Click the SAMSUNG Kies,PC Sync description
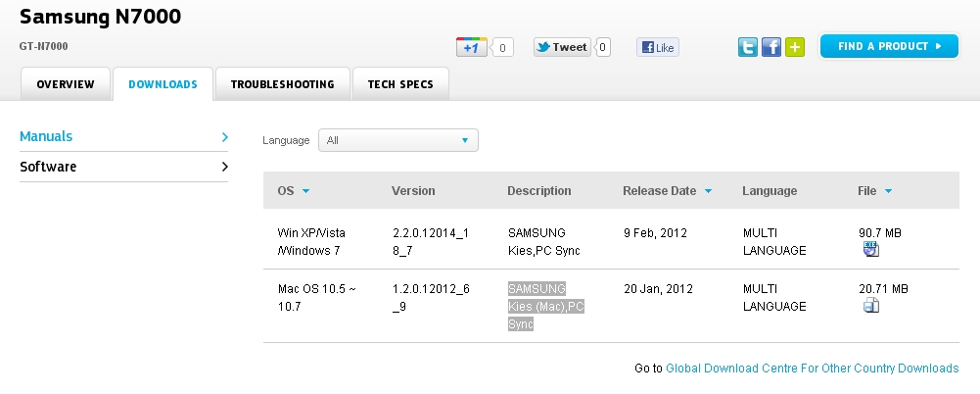The image size is (980, 394). click(x=543, y=241)
